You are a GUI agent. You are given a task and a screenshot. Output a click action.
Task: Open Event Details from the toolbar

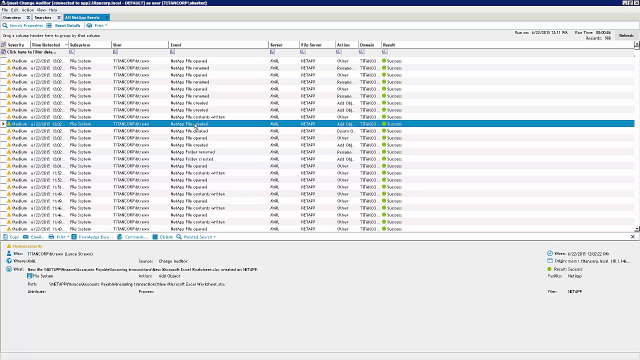pos(63,25)
